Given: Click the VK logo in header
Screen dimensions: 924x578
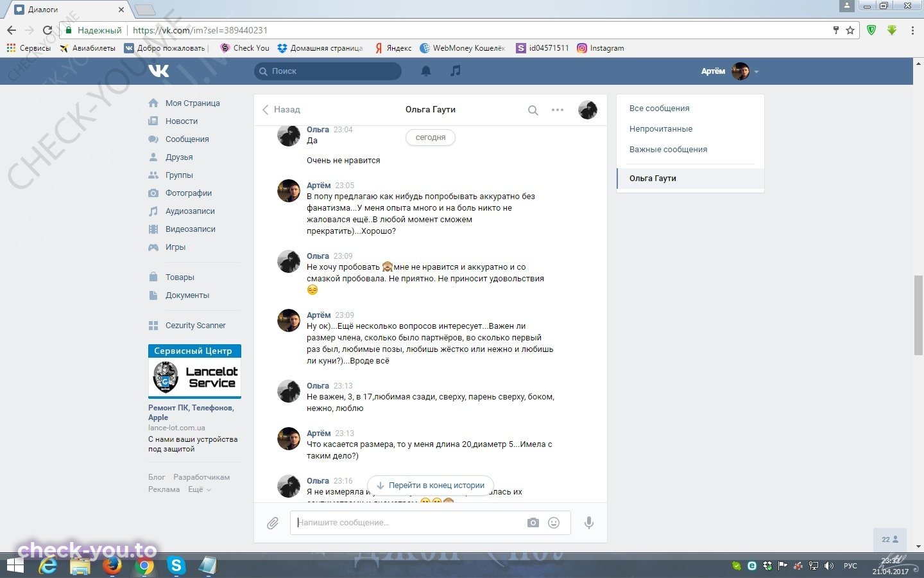Looking at the screenshot, I should click(x=158, y=71).
